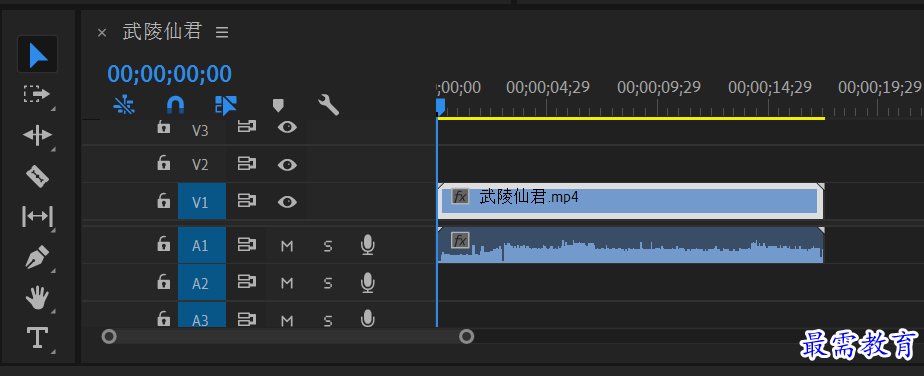The width and height of the screenshot is (924, 376).
Task: Toggle A1 track targeting
Action: 202,245
